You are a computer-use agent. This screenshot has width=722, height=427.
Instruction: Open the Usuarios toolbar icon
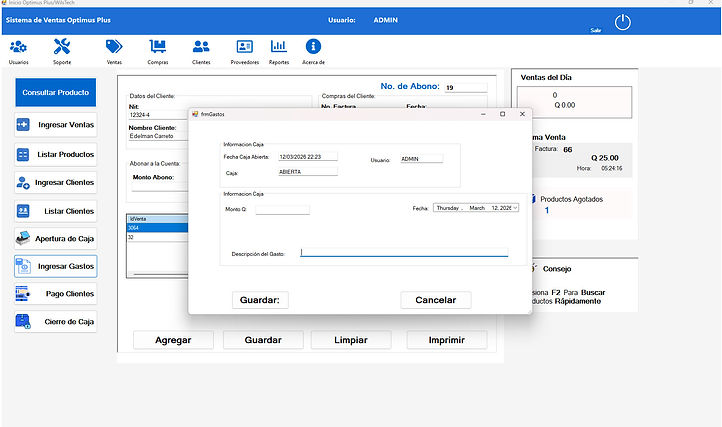[x=18, y=47]
